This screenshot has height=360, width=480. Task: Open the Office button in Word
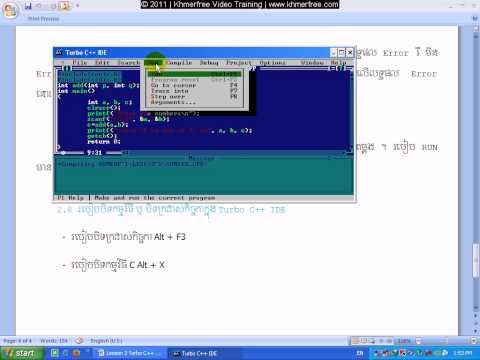(x=10, y=10)
